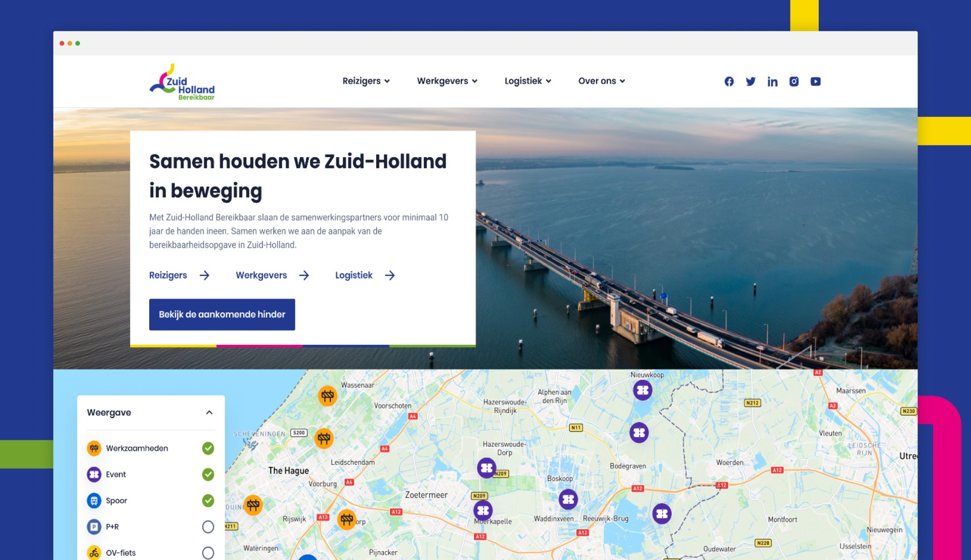Expand the Reizigers dropdown arrow

(x=387, y=81)
